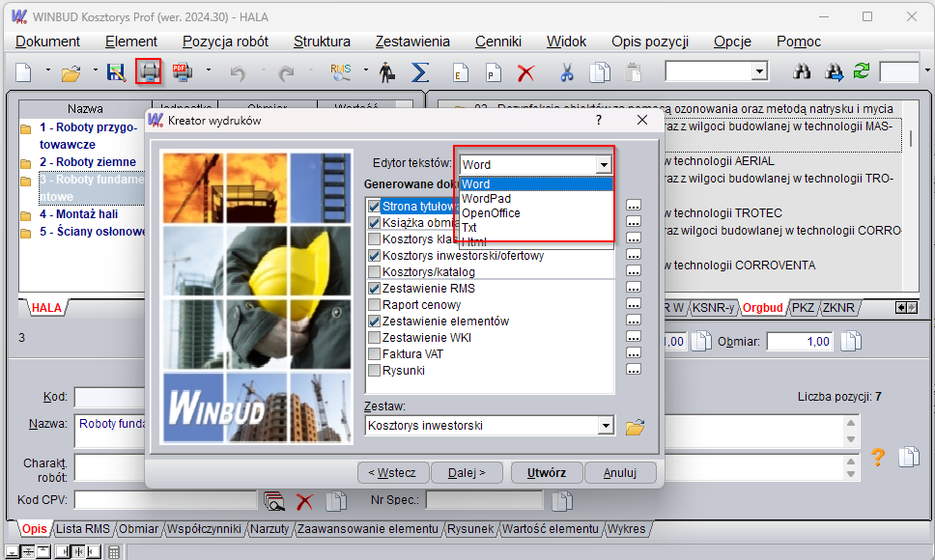Click the RMS search toolbar icon
Viewport: 935px width, 560px height.
tap(341, 72)
